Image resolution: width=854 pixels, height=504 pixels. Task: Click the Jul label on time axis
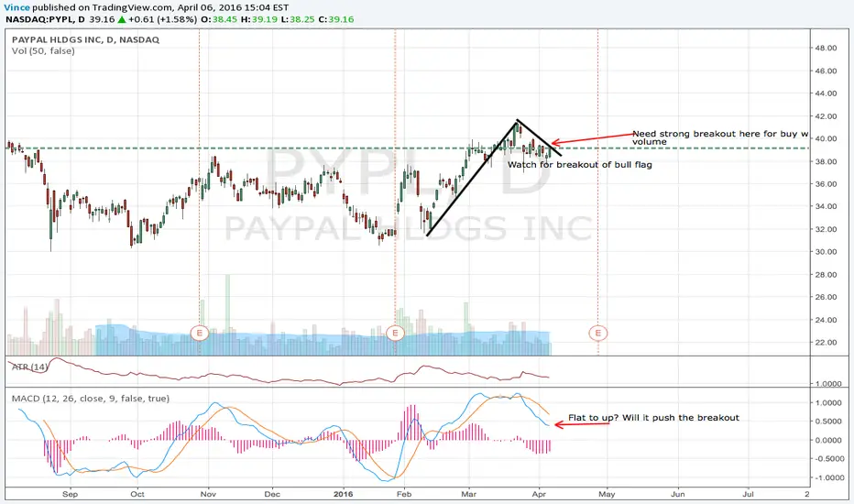[x=749, y=494]
